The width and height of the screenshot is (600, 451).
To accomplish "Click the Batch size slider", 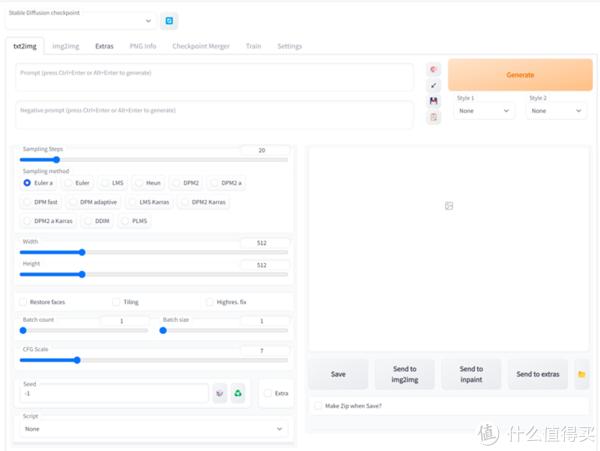I will (224, 331).
